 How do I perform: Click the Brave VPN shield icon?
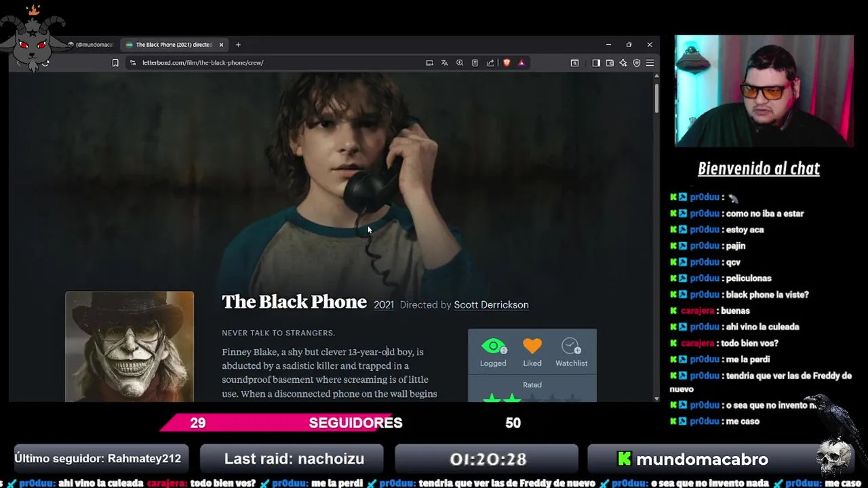[637, 63]
